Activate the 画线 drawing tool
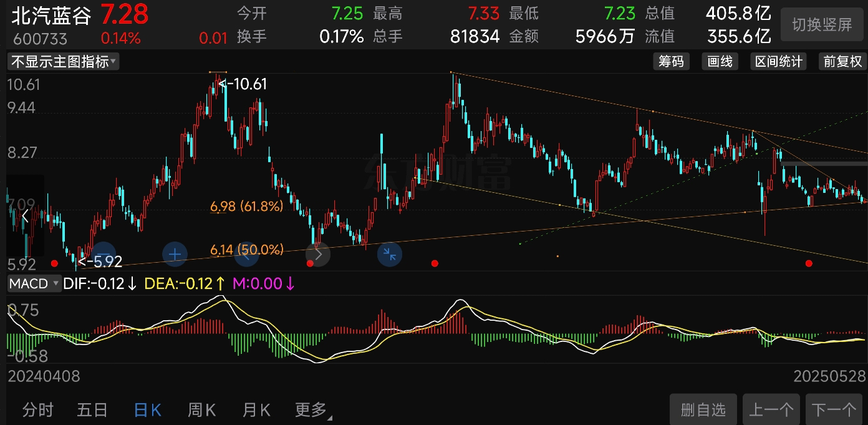 click(720, 61)
